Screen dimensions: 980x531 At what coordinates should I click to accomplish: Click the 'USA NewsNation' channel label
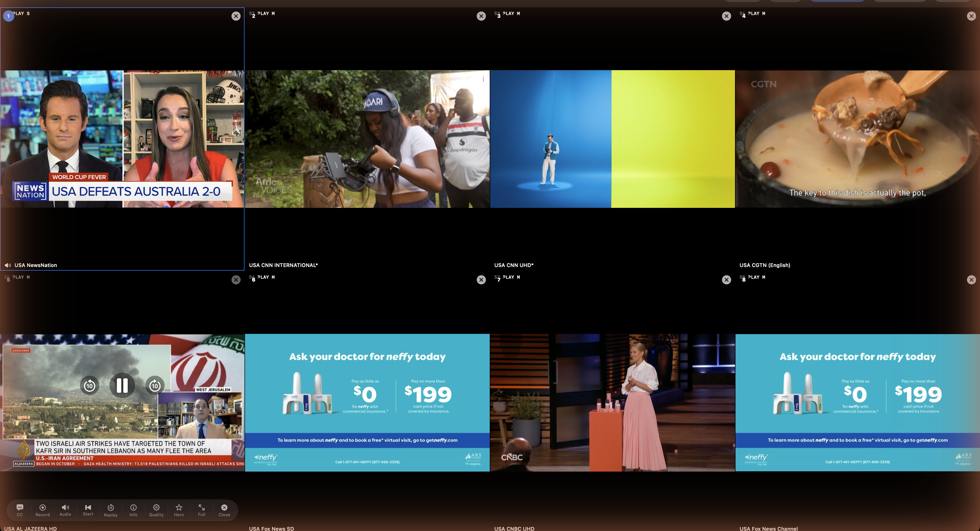36,265
